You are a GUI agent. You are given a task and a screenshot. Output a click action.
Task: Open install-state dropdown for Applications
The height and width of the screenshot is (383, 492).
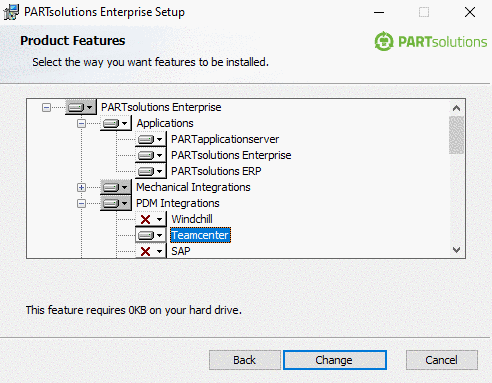coord(116,123)
